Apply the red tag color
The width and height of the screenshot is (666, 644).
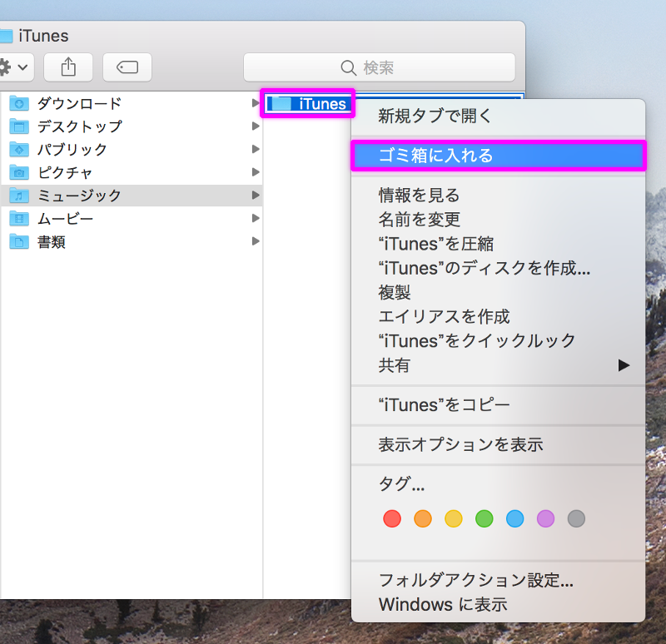(x=392, y=518)
